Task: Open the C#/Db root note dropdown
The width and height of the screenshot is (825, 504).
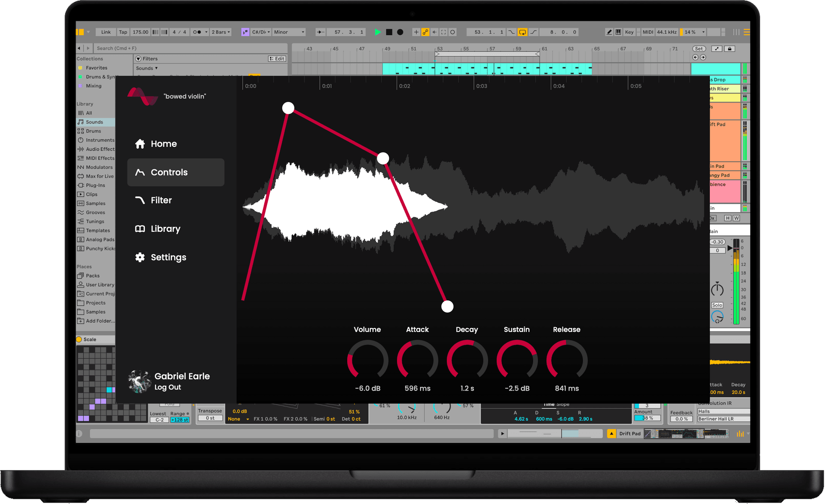Action: (261, 32)
